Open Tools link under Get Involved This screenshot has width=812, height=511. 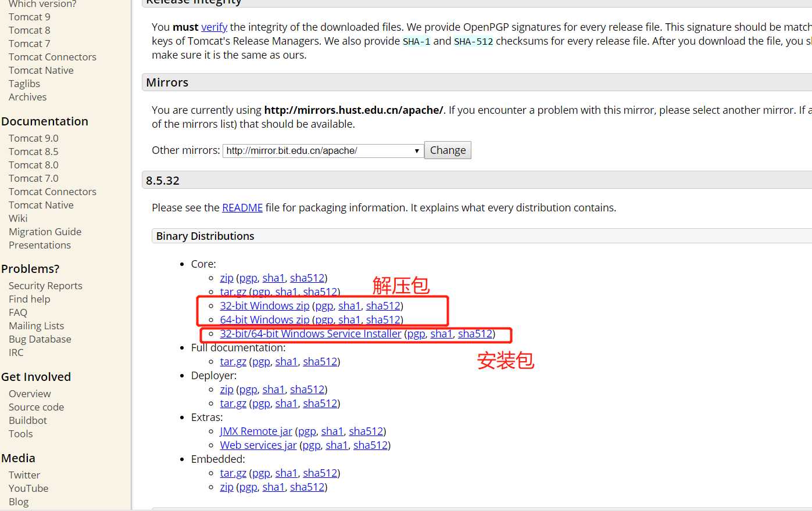coord(20,434)
